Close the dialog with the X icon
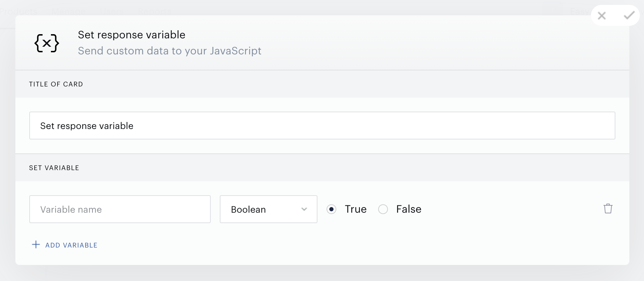 pyautogui.click(x=602, y=16)
